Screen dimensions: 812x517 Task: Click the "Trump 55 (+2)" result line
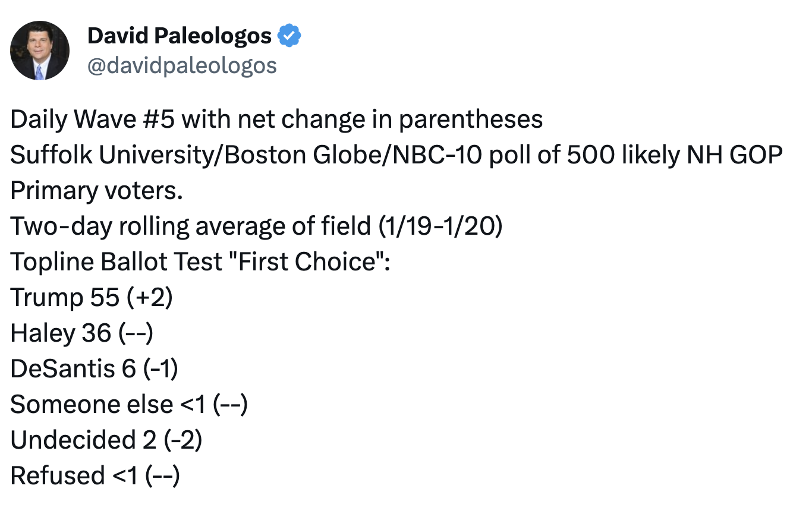point(92,298)
